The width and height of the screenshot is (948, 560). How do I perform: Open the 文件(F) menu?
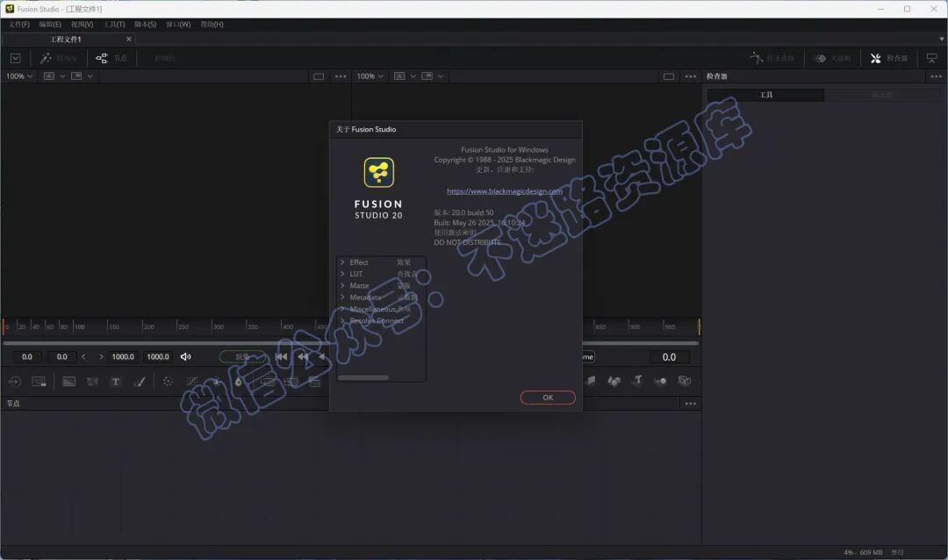tap(18, 25)
